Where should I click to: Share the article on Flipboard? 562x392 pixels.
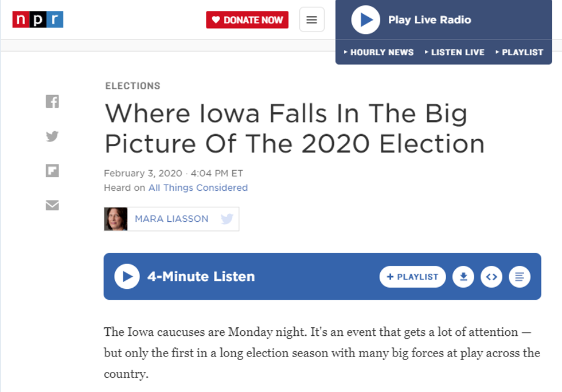point(52,171)
